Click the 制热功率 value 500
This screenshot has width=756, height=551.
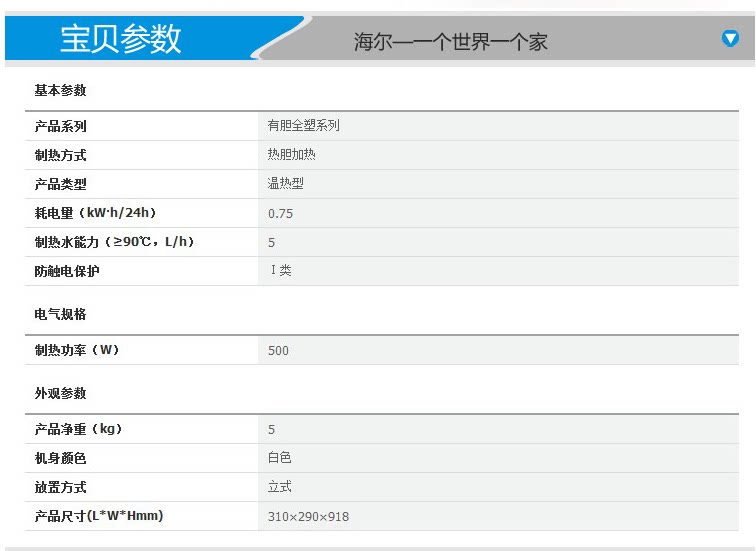(x=279, y=350)
